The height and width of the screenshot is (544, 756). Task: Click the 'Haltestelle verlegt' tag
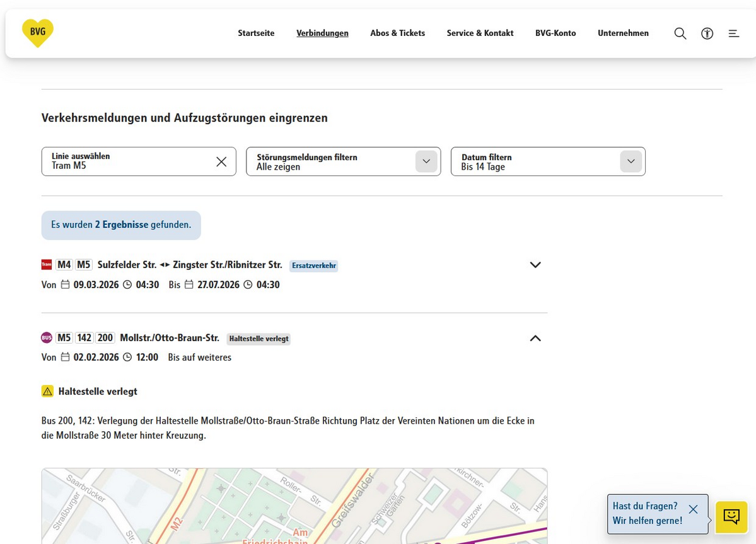coord(259,339)
